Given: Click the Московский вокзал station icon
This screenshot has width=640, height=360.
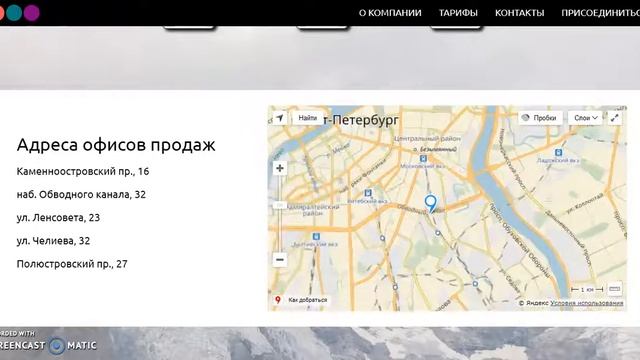Looking at the screenshot, I should 423,158.
